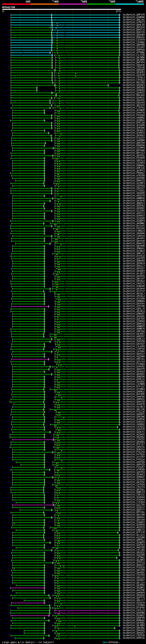Click the red 20% identity legend bar
The height and width of the screenshot is (644, 146).
point(16,4)
